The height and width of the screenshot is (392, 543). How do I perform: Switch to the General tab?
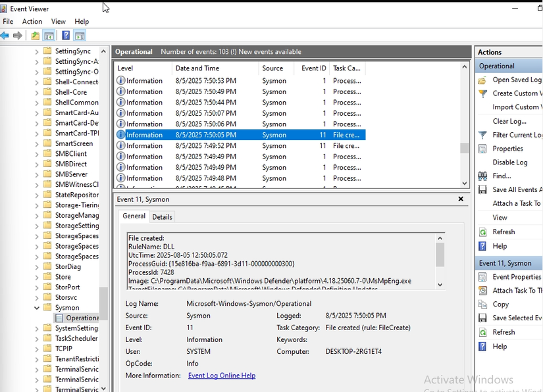click(134, 216)
